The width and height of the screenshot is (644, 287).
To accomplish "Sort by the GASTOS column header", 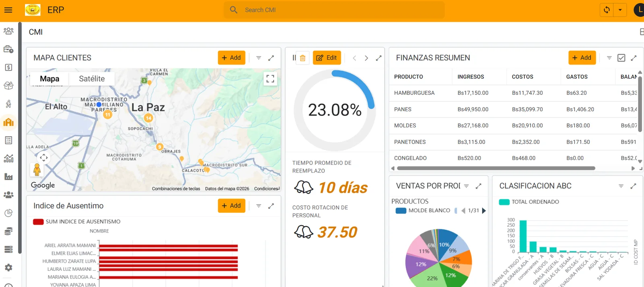I will coord(577,77).
